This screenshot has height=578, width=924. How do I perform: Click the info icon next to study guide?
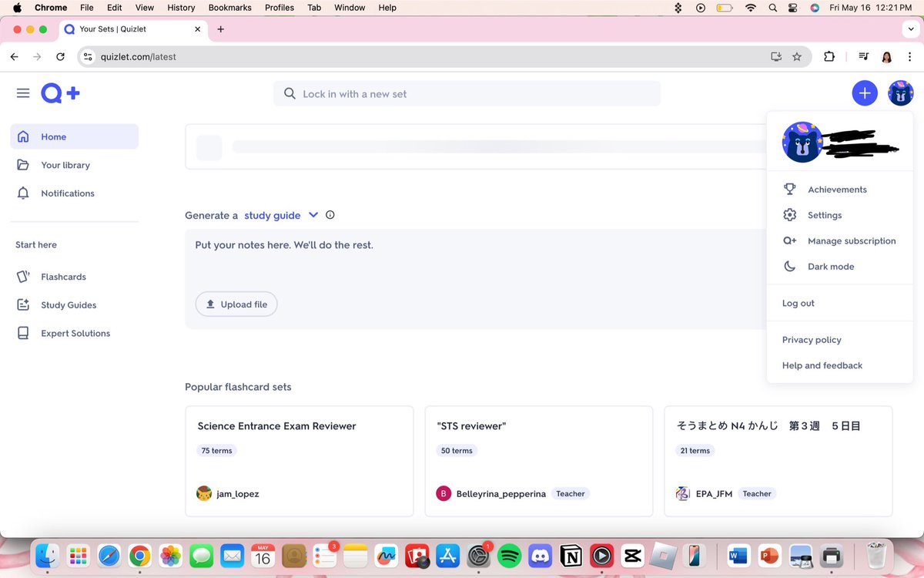(330, 215)
